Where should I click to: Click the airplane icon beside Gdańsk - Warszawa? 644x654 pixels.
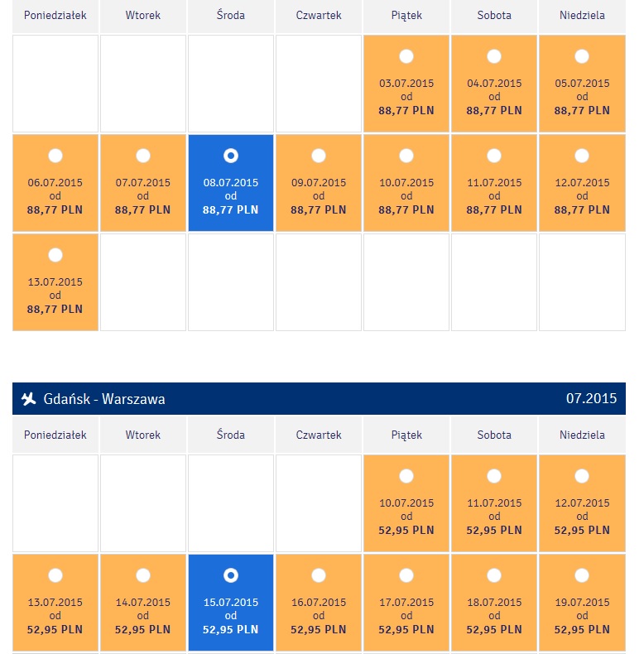tap(29, 399)
